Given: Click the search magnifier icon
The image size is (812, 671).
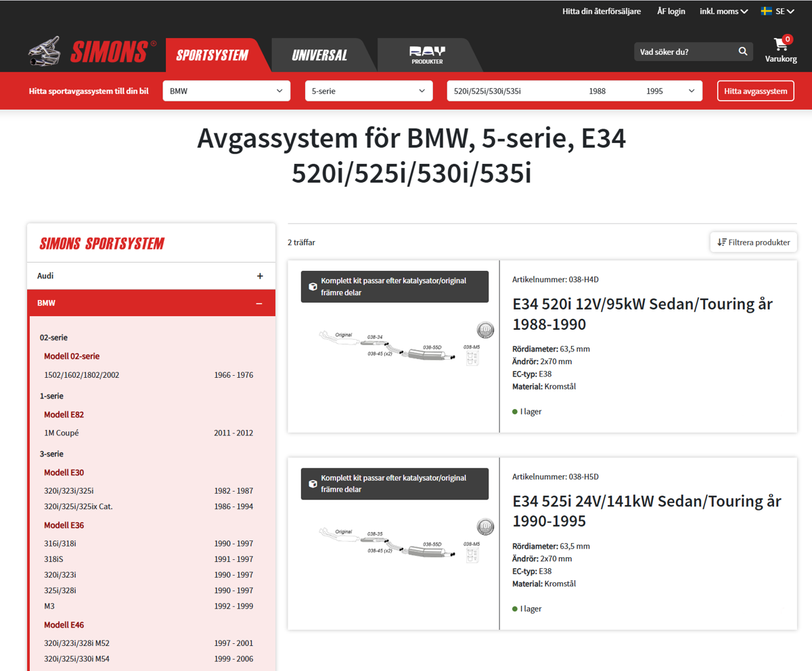Looking at the screenshot, I should click(742, 51).
